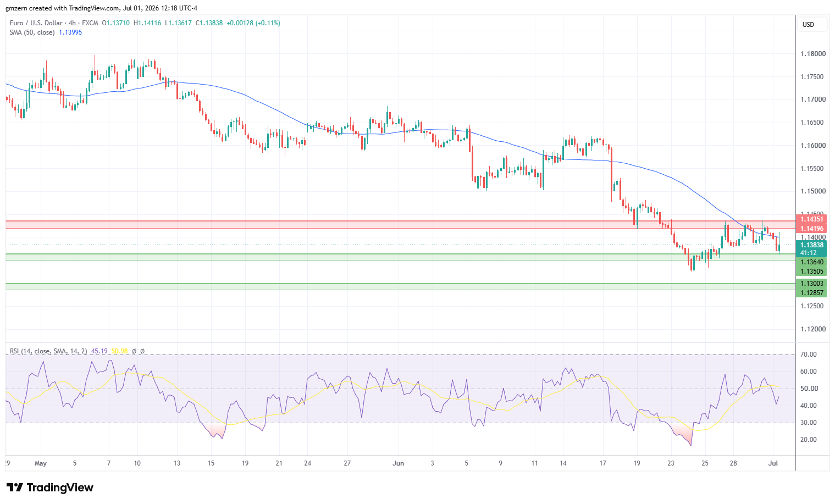
Task: Click the header text mentioning TradingView.com
Action: pyautogui.click(x=101, y=8)
